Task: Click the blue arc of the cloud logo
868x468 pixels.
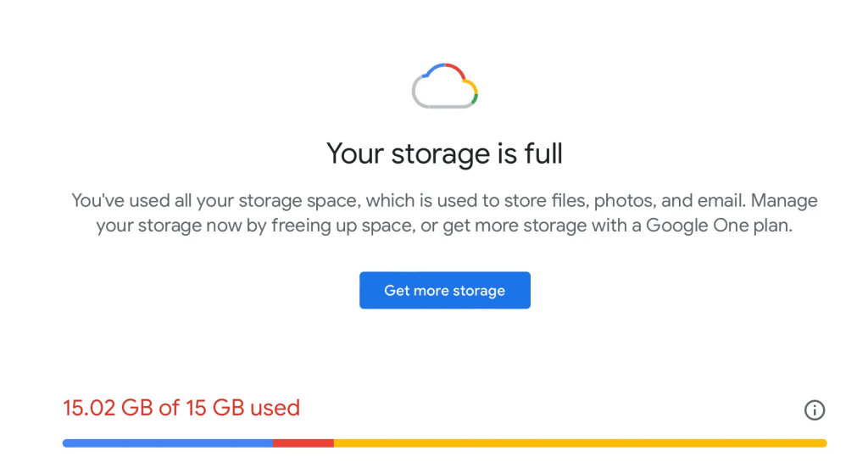Action: tap(429, 70)
